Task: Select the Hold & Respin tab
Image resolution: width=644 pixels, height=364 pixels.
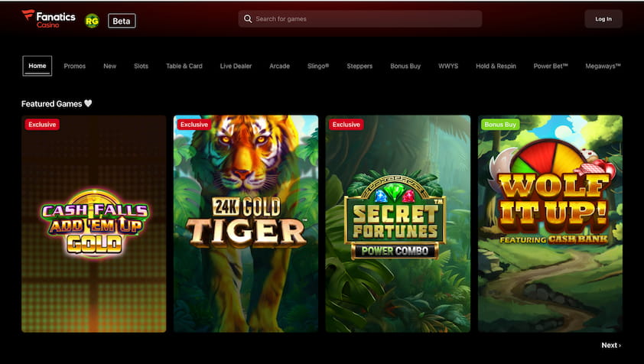Action: [x=496, y=66]
